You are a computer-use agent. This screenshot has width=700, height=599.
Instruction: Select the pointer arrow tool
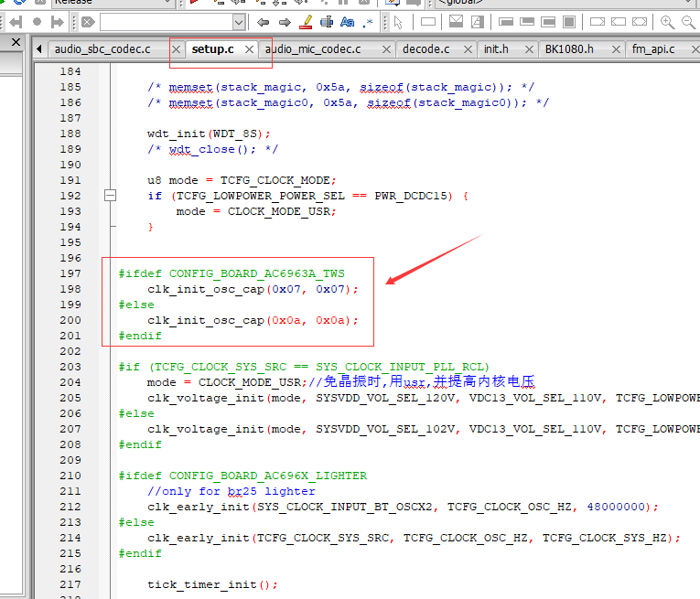coord(398,22)
